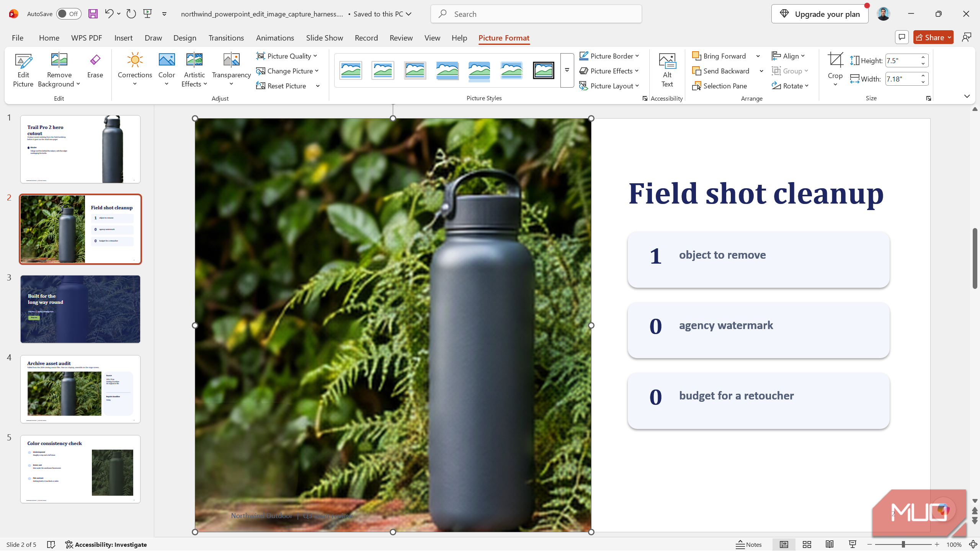Expand the Picture Styles gallery

[567, 70]
